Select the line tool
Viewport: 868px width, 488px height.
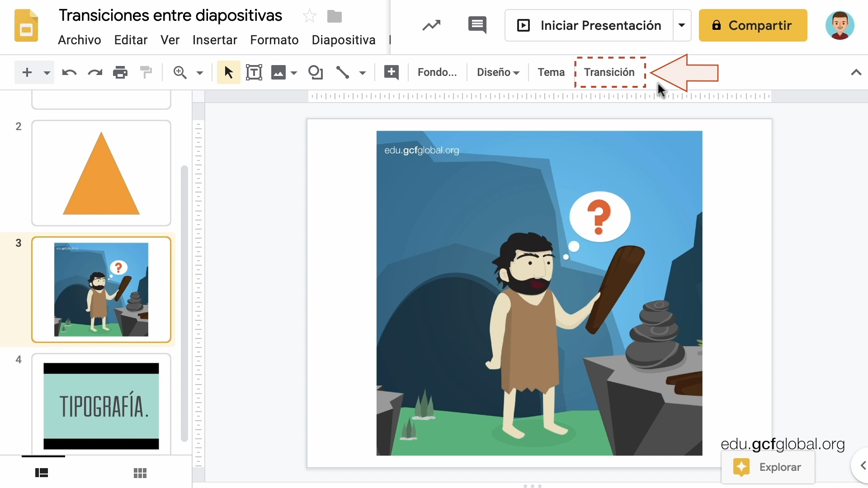(343, 72)
